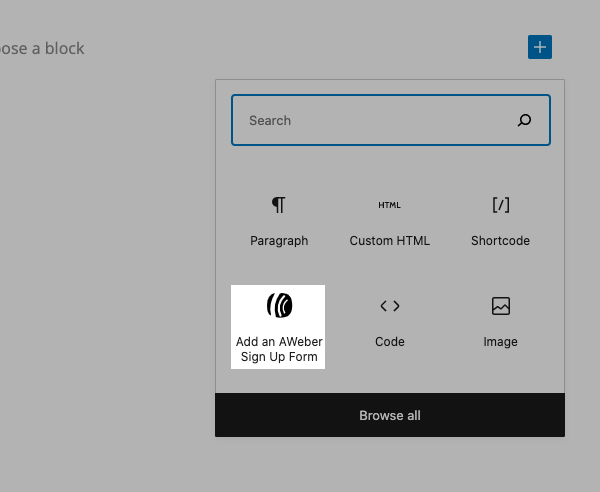600x492 pixels.
Task: Click the Code text label
Action: [389, 342]
